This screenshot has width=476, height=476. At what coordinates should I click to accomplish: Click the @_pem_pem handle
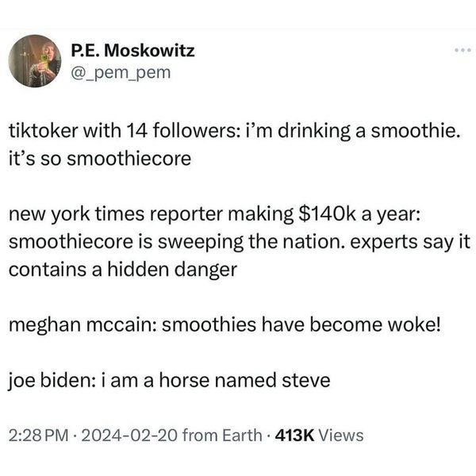click(120, 74)
